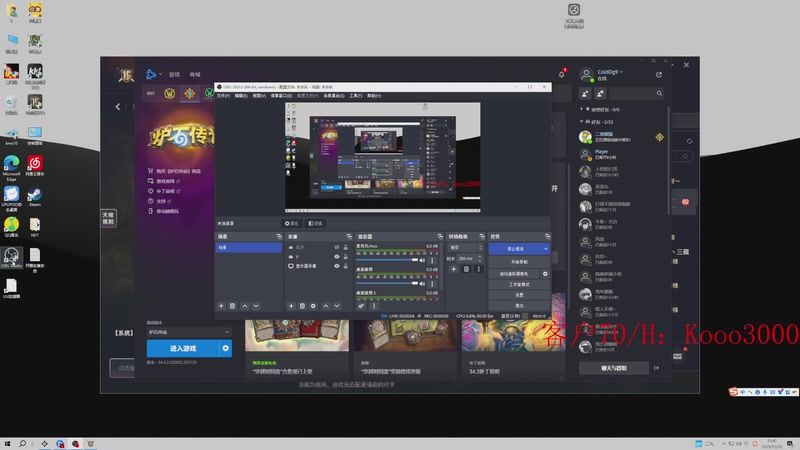Open OBS 文件(F) menu

tap(223, 96)
